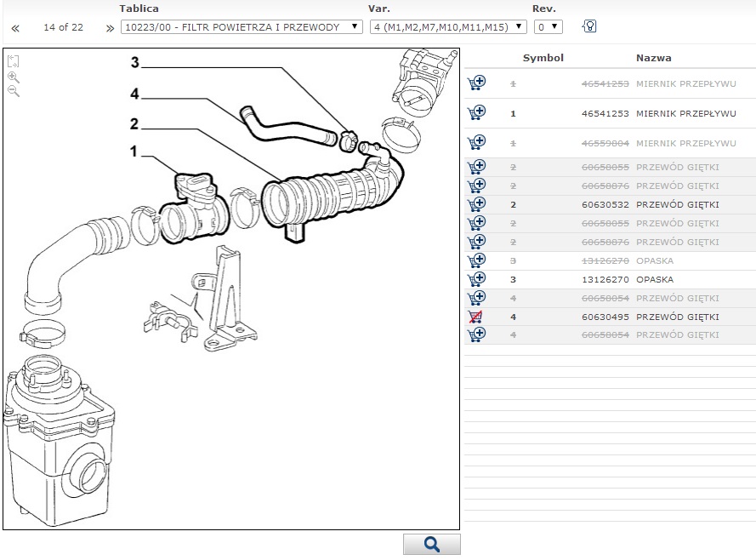Screen dimensions: 756x560
Task: Click the fit-to-frame icon above zoom controls
Action: pos(13,61)
